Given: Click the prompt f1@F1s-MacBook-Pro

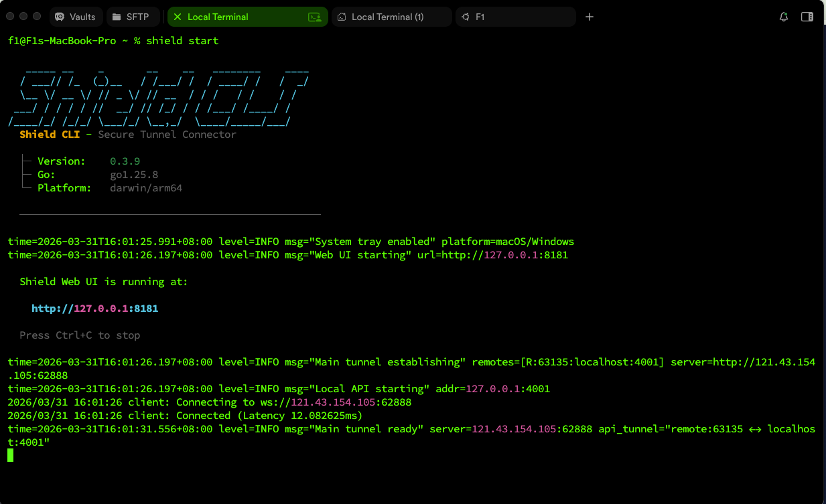Looking at the screenshot, I should coord(62,41).
